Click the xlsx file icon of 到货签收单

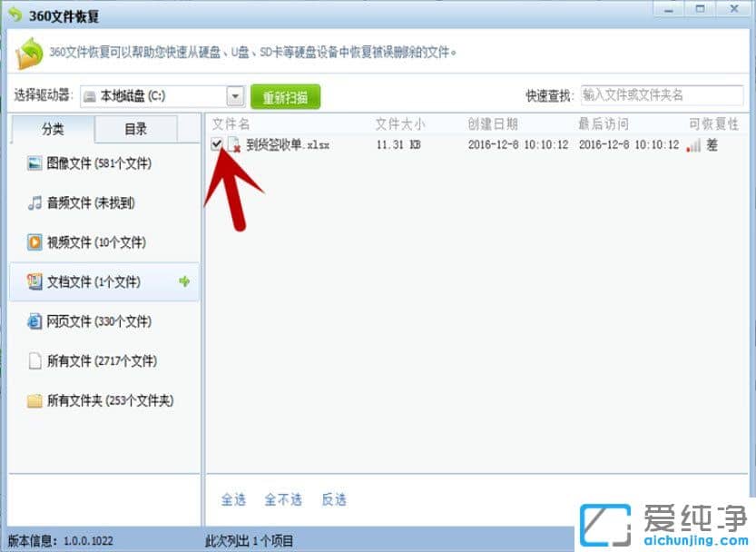[235, 144]
